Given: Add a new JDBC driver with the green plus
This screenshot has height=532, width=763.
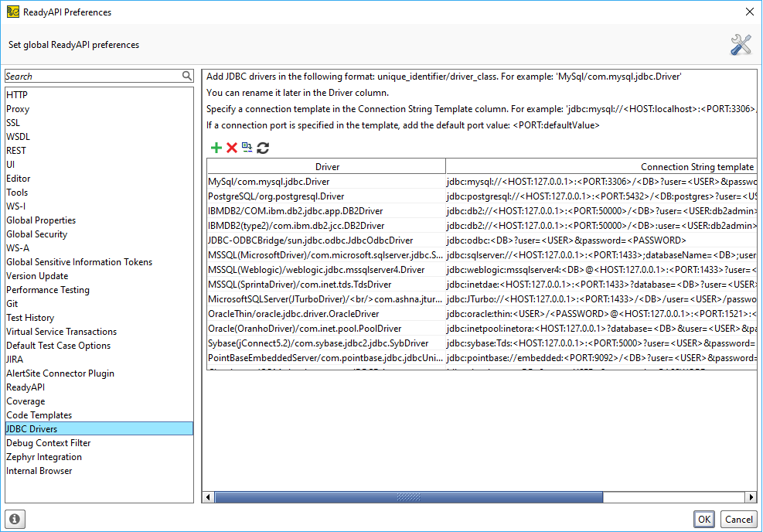Looking at the screenshot, I should [216, 148].
